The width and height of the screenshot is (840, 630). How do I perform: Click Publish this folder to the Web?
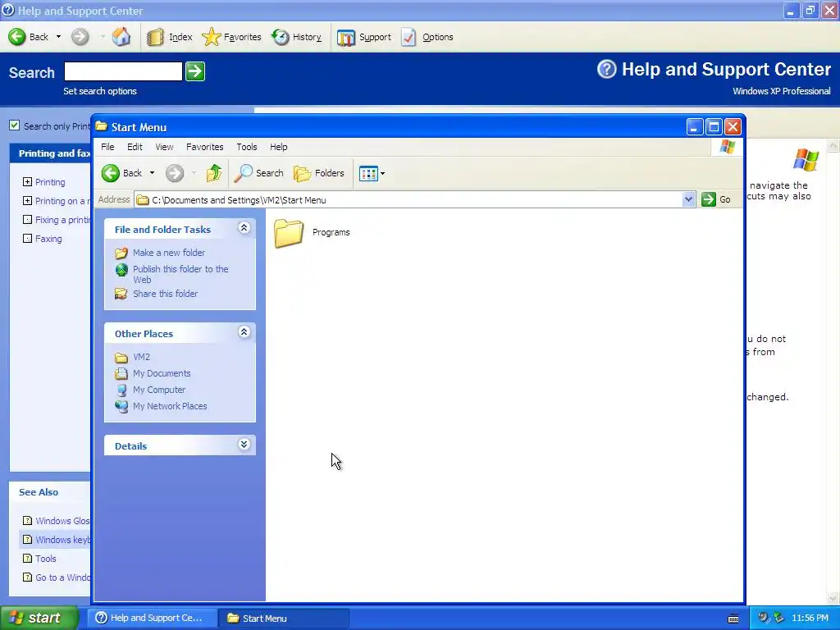coord(180,274)
